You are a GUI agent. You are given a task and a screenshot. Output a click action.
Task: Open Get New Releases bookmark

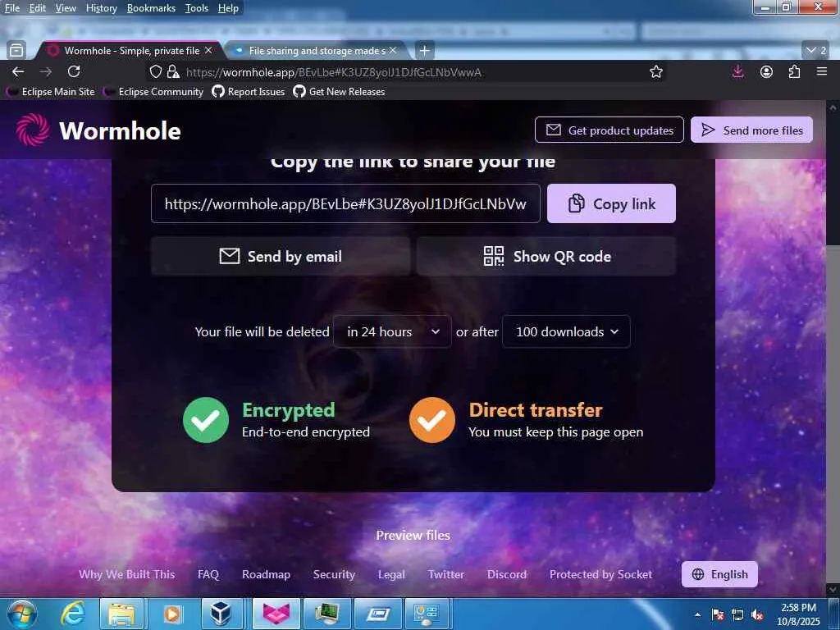(339, 92)
